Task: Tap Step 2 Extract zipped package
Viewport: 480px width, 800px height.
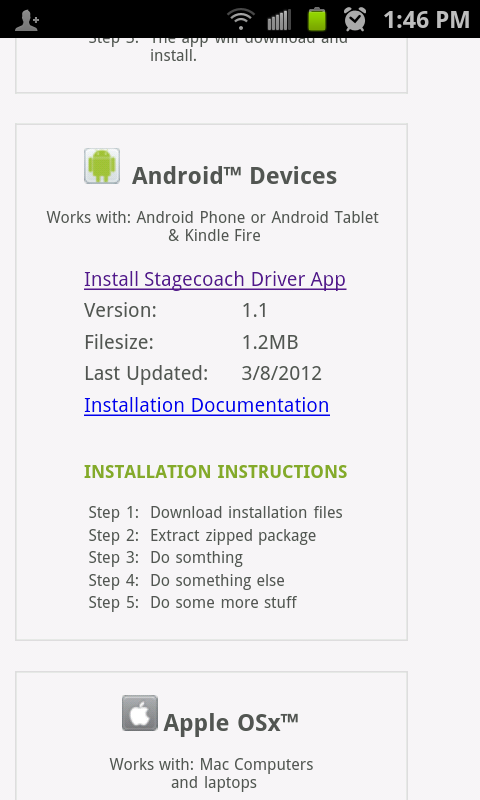Action: pos(202,535)
